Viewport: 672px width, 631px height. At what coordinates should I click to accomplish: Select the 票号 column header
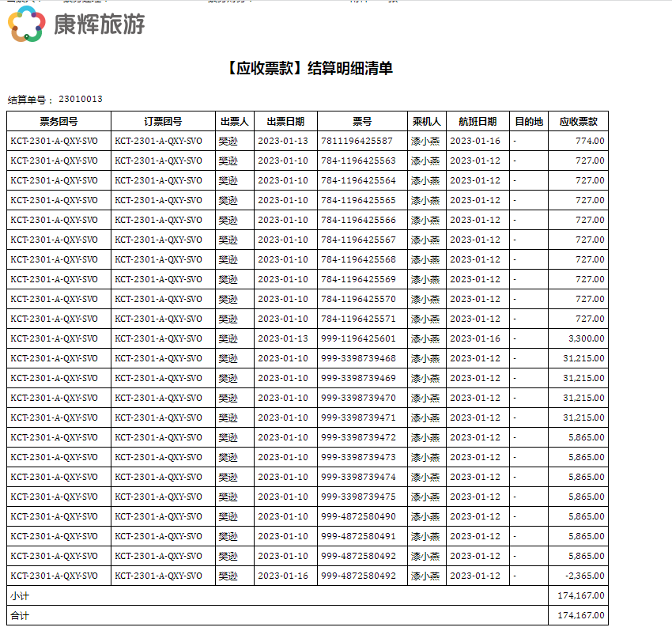[362, 122]
